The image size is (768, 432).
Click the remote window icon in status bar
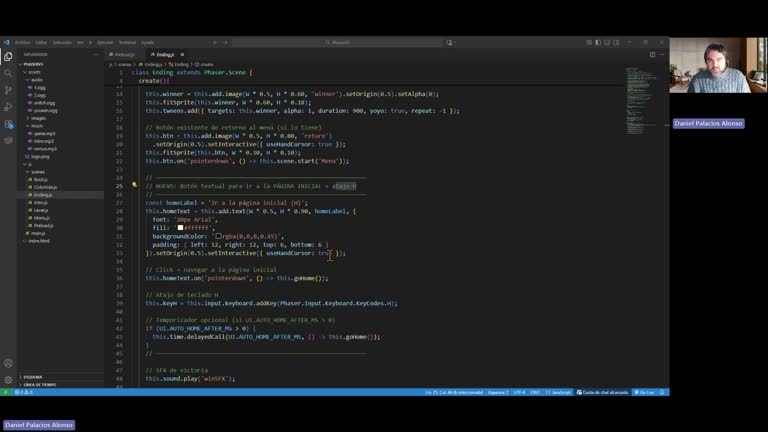(x=5, y=392)
